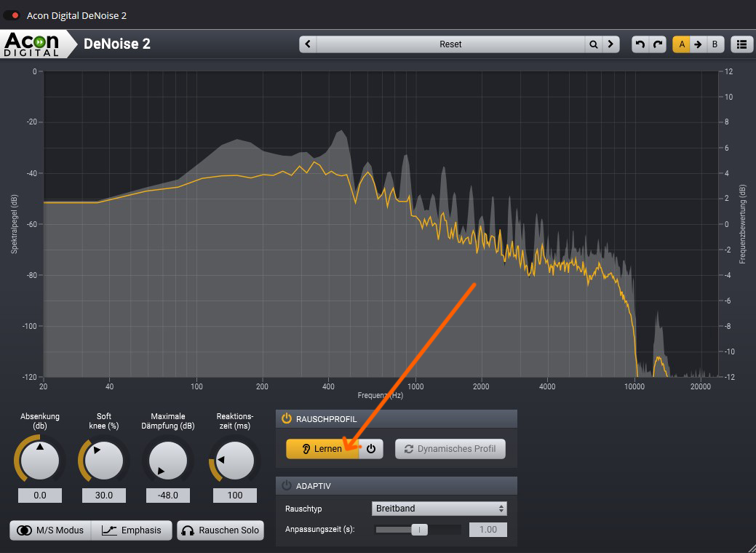This screenshot has width=756, height=553.
Task: Open the Rauschtyp Breitband dropdown
Action: [x=439, y=508]
